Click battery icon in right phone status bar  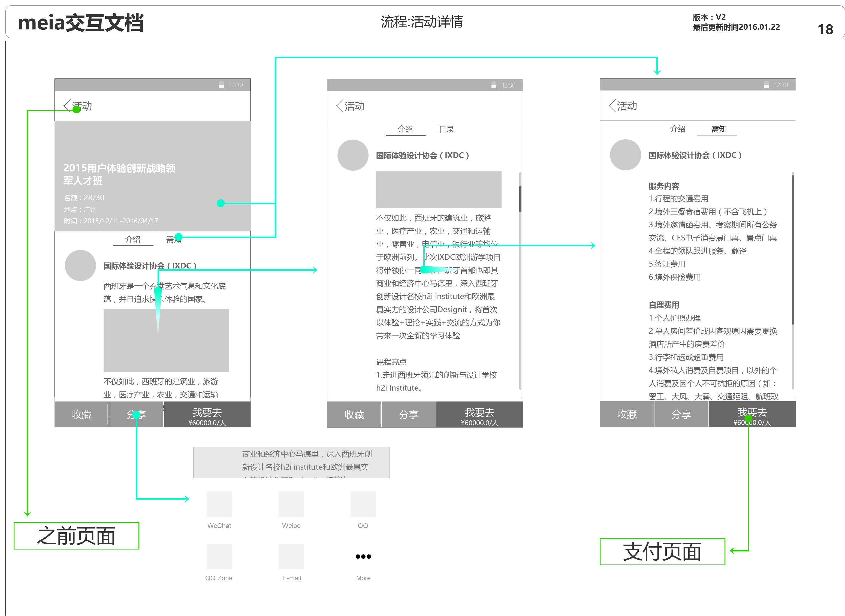(766, 85)
